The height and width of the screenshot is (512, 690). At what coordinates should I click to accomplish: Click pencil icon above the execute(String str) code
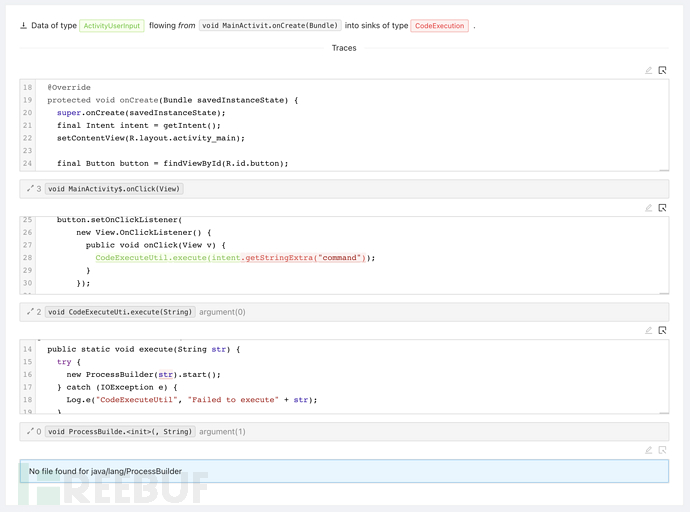point(648,330)
